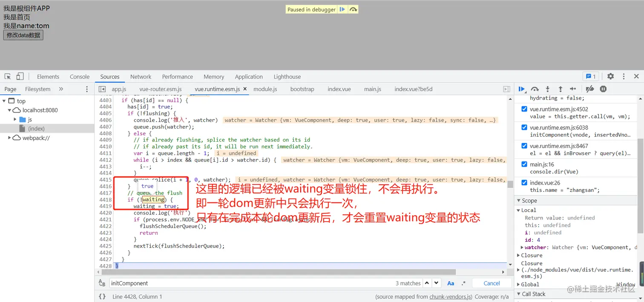Viewport: 644px width, 302px height.
Task: Open the Network panel tab
Action: pyautogui.click(x=141, y=77)
